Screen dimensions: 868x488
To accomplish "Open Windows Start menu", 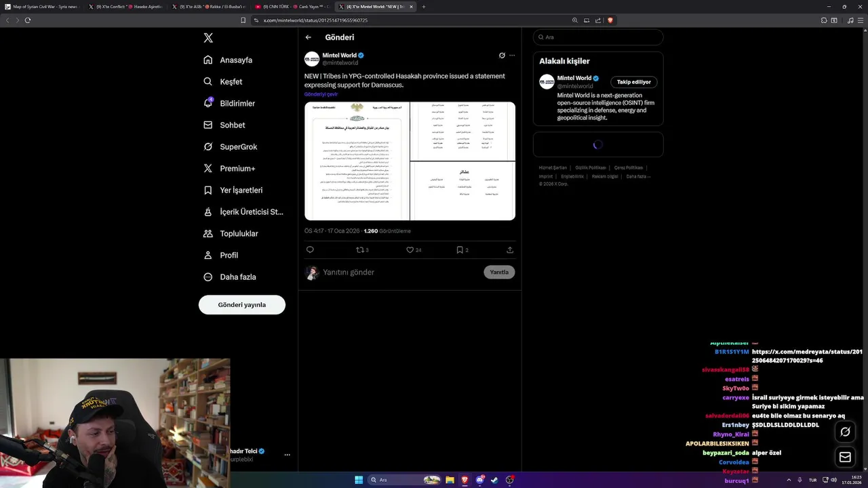I will coord(359,480).
